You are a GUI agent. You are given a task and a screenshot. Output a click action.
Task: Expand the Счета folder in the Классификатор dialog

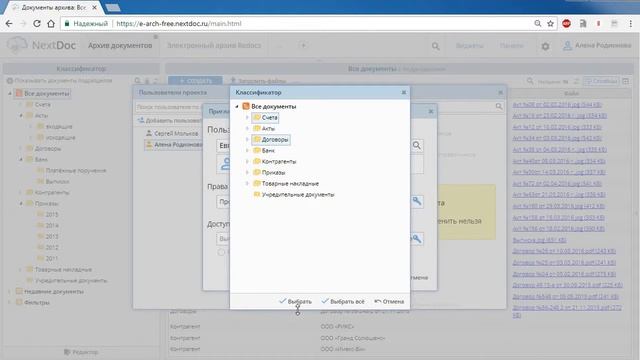coord(247,117)
